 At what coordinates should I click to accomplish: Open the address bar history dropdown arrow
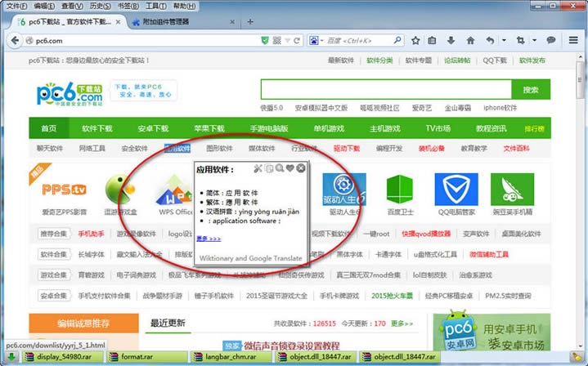click(287, 41)
